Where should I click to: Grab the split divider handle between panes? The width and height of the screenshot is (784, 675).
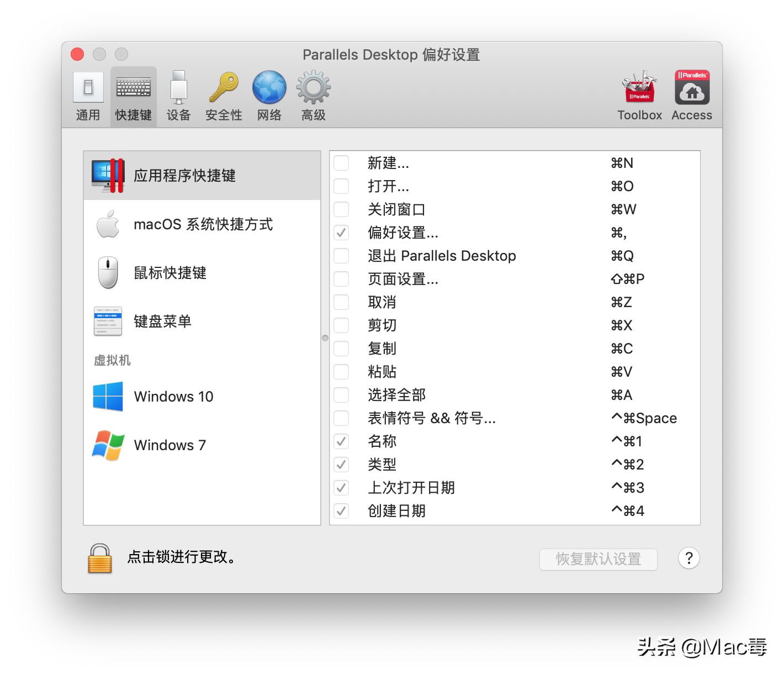325,338
